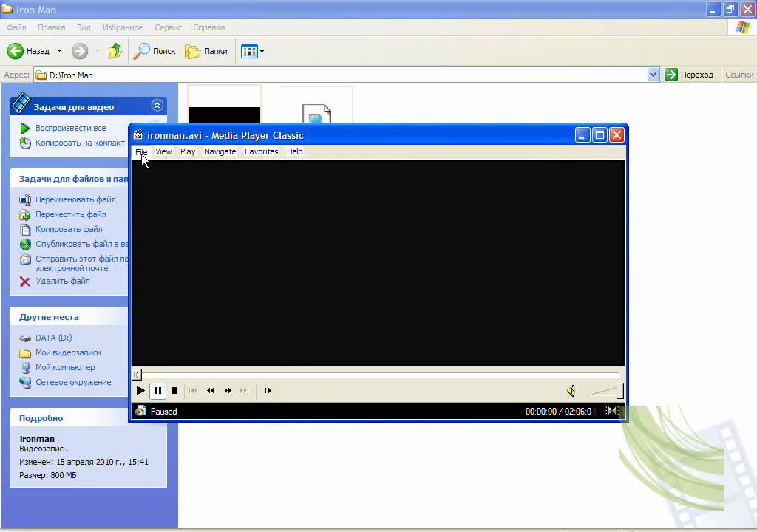This screenshot has height=532, width=757.
Task: Click the Pause button in the player
Action: tap(158, 391)
